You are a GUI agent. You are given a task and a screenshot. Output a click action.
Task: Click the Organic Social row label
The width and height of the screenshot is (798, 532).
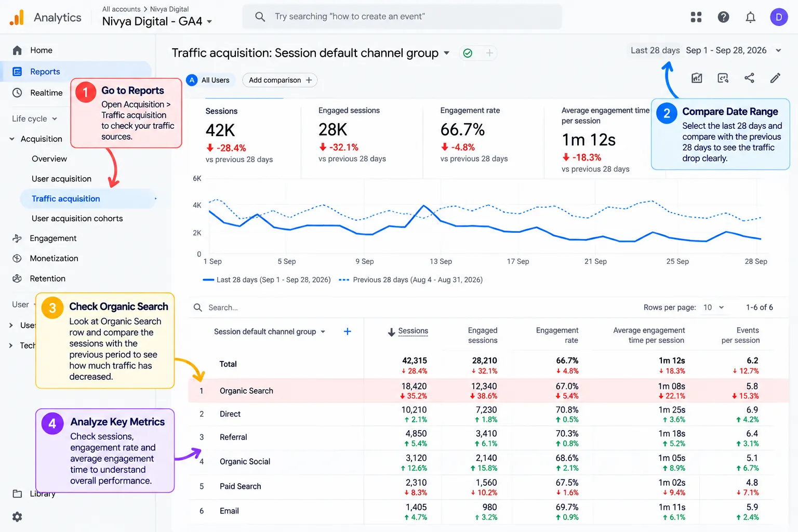click(245, 461)
